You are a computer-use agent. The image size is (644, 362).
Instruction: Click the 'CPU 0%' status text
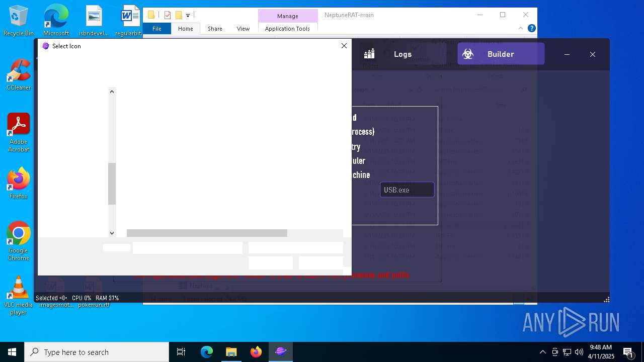(x=82, y=298)
